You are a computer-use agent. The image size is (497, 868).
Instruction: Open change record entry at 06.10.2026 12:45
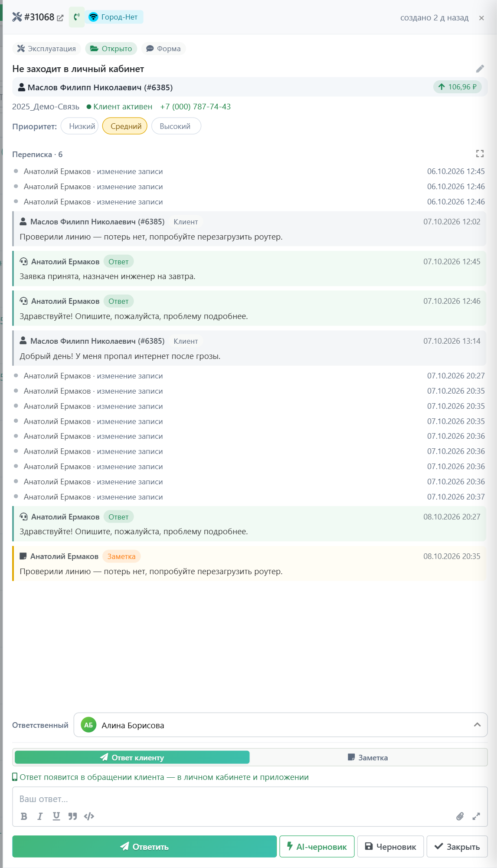pyautogui.click(x=249, y=171)
